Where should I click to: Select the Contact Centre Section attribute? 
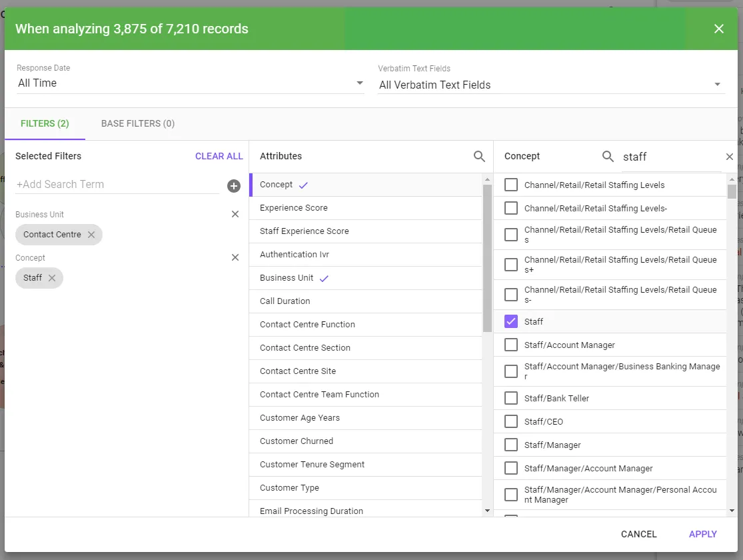pos(365,347)
